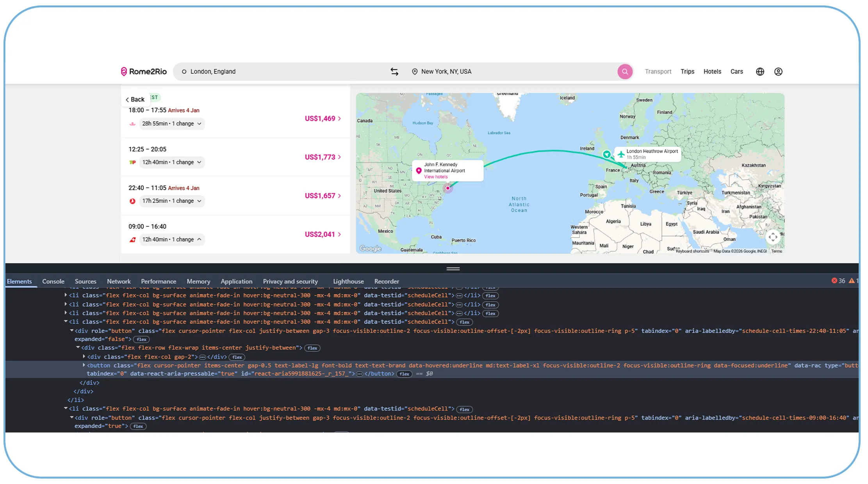Click the TAP Air Portugal airline logo
Screen dimensions: 868x484
click(133, 162)
